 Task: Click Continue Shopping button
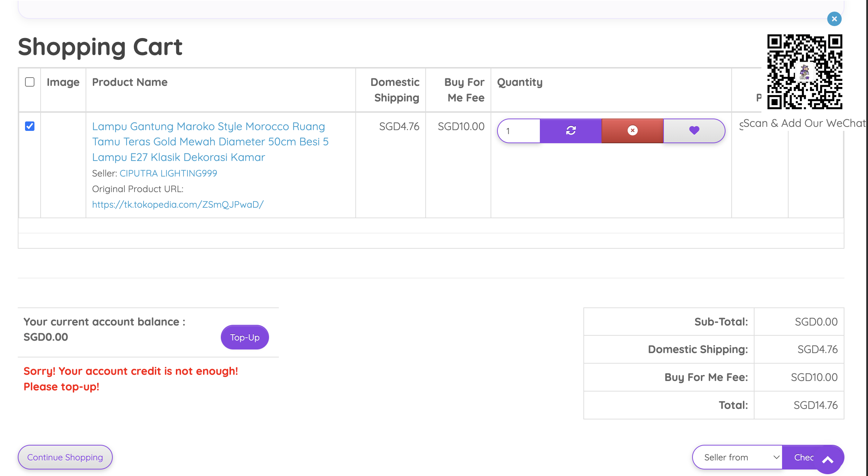(65, 457)
